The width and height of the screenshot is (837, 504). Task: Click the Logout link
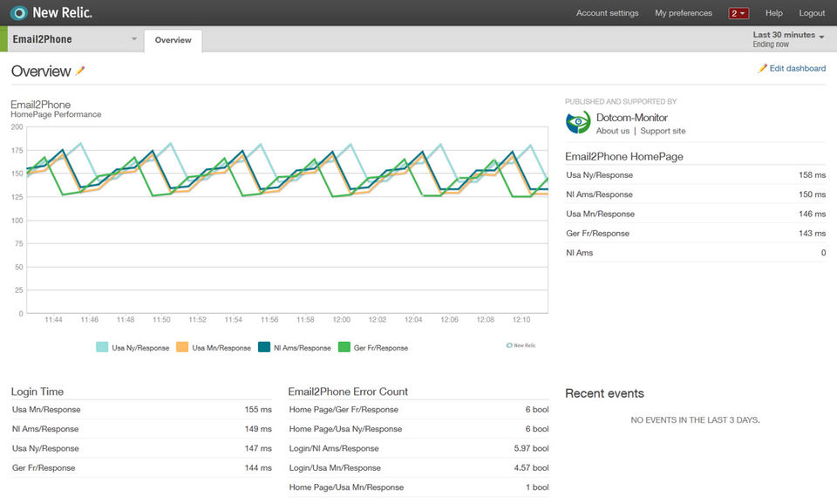(x=812, y=13)
